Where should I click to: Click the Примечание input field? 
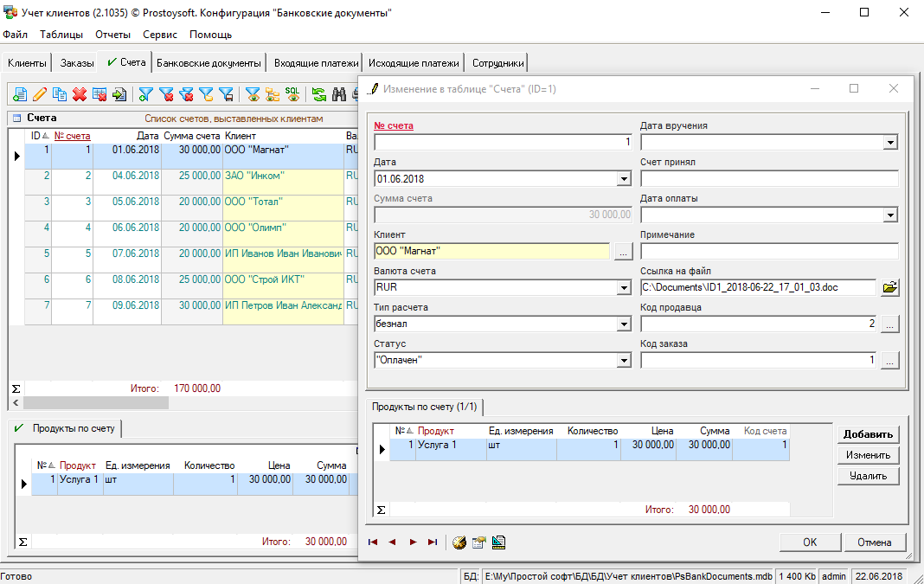pos(768,252)
